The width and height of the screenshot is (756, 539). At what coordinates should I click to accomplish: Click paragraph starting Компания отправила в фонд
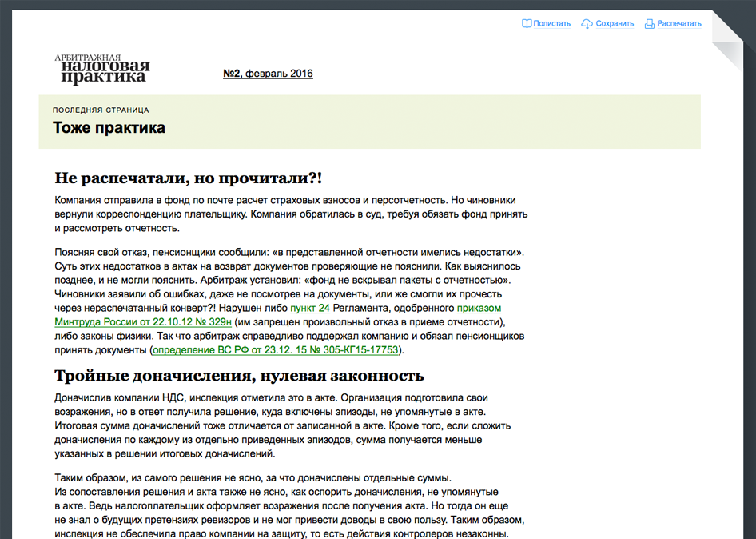(x=291, y=214)
